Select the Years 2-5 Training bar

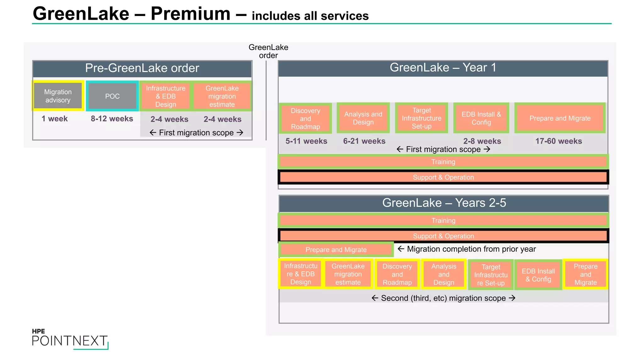coord(443,221)
